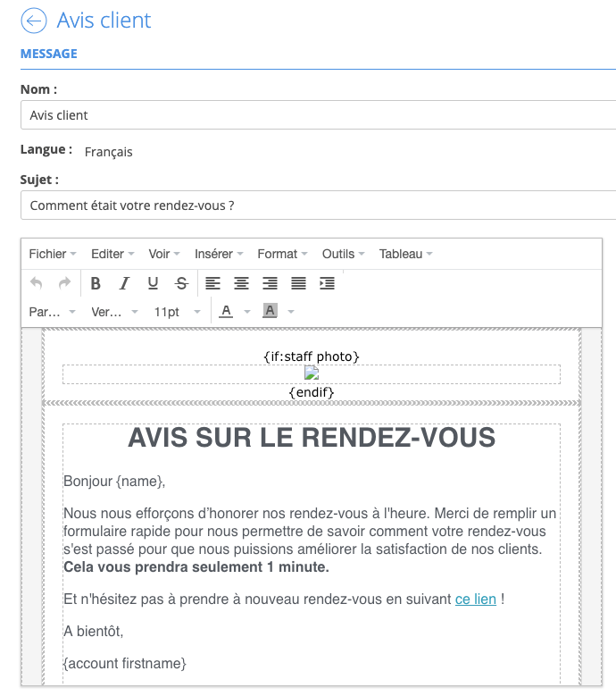Click the 'A bientôt,' line

pyautogui.click(x=93, y=631)
